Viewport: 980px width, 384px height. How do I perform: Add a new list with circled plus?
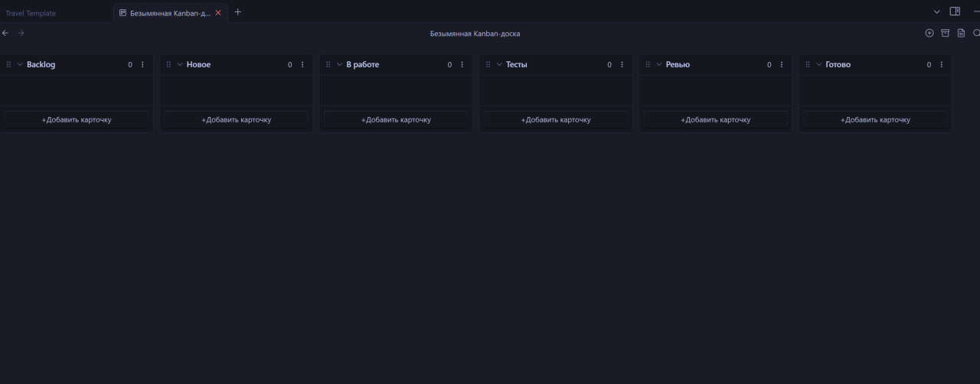point(929,33)
